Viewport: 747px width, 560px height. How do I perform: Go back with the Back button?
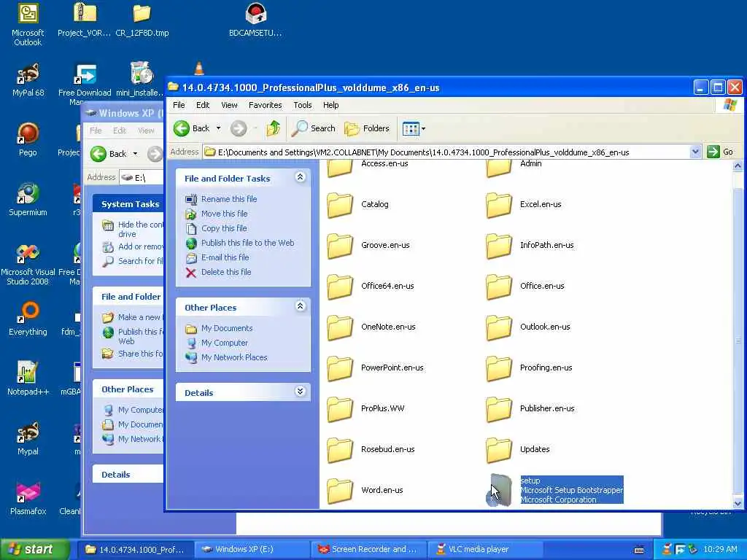[192, 128]
